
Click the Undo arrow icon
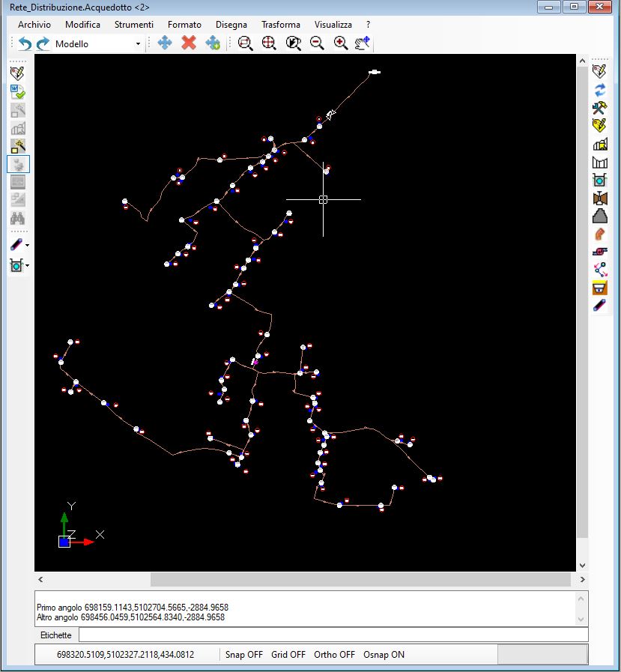[25, 43]
